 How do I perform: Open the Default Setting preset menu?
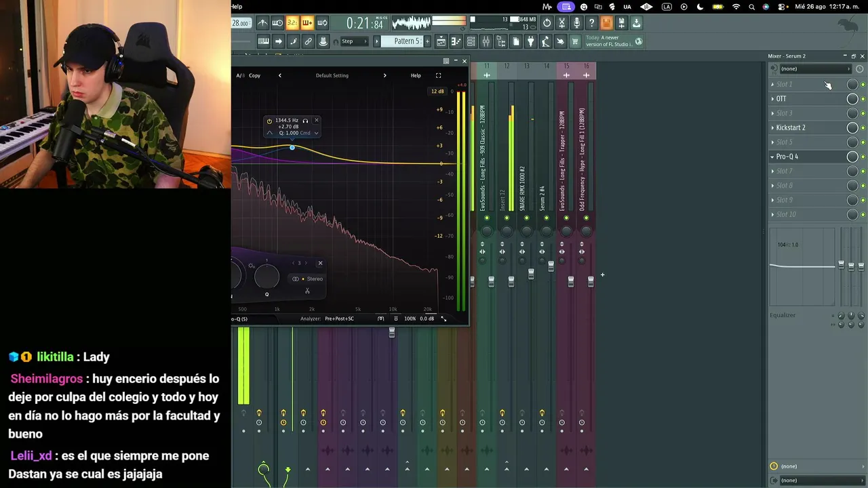[332, 75]
